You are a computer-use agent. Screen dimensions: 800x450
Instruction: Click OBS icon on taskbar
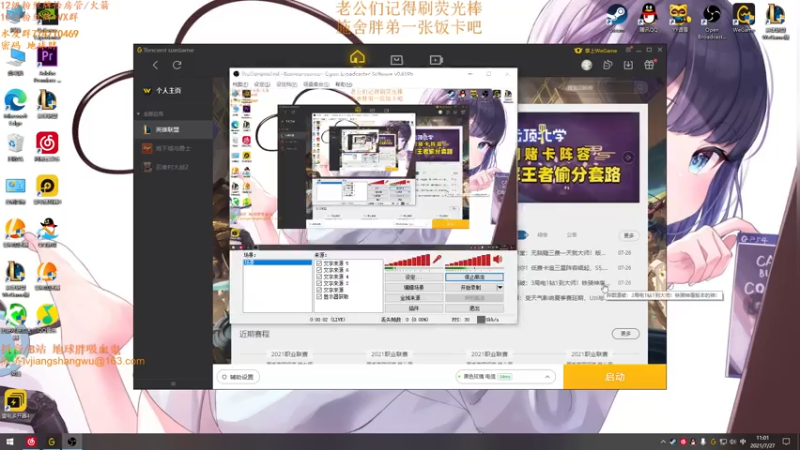(x=72, y=442)
